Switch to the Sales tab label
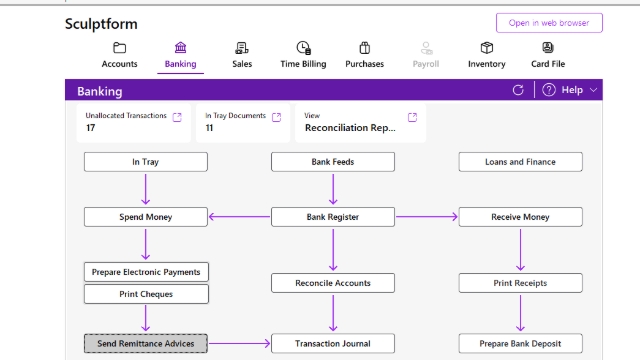This screenshot has width=640, height=360. click(242, 64)
